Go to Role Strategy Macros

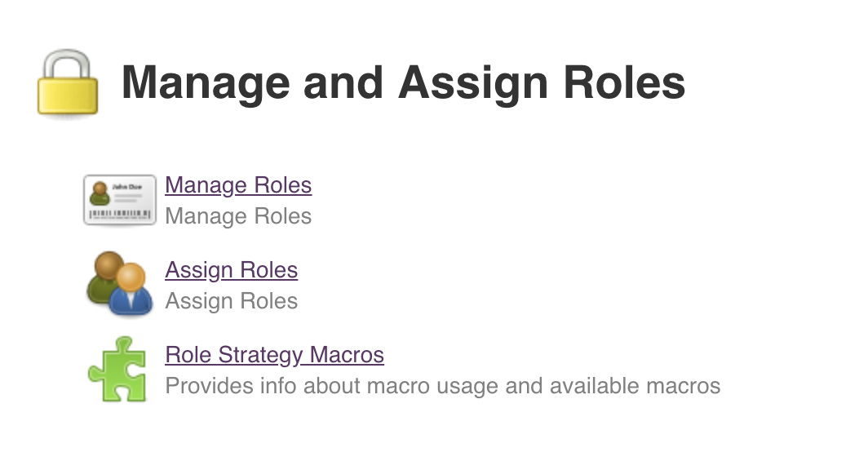274,355
